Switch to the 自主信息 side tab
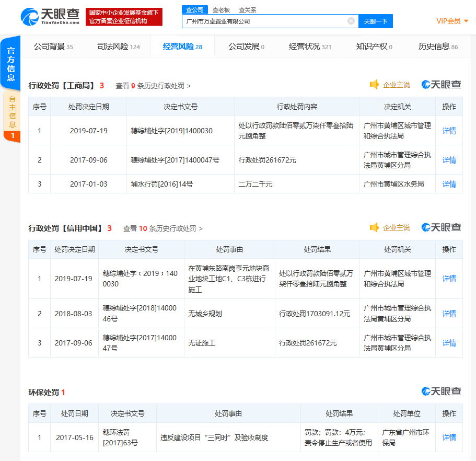The image size is (476, 461). (x=12, y=116)
